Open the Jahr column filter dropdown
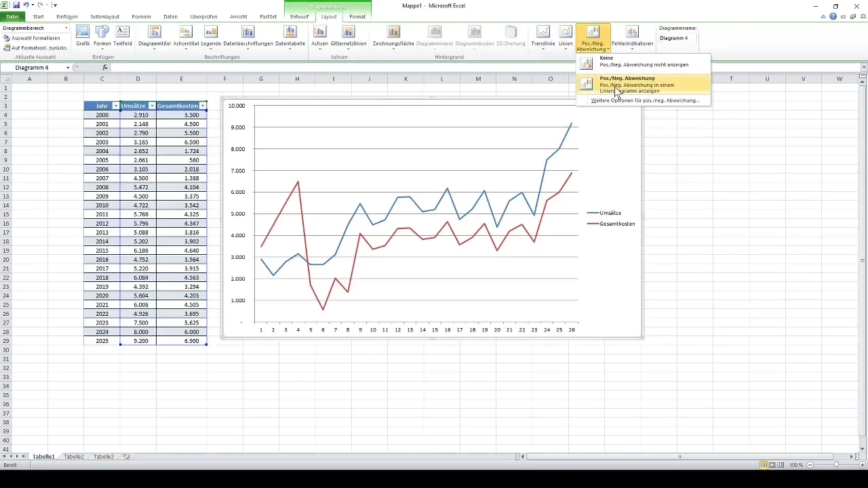This screenshot has width=868, height=488. click(115, 106)
